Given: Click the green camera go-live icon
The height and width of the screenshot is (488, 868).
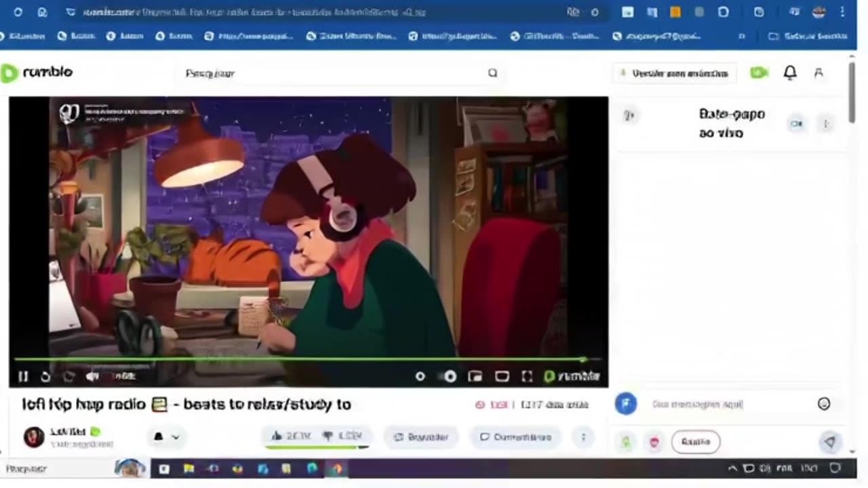Looking at the screenshot, I should 759,73.
